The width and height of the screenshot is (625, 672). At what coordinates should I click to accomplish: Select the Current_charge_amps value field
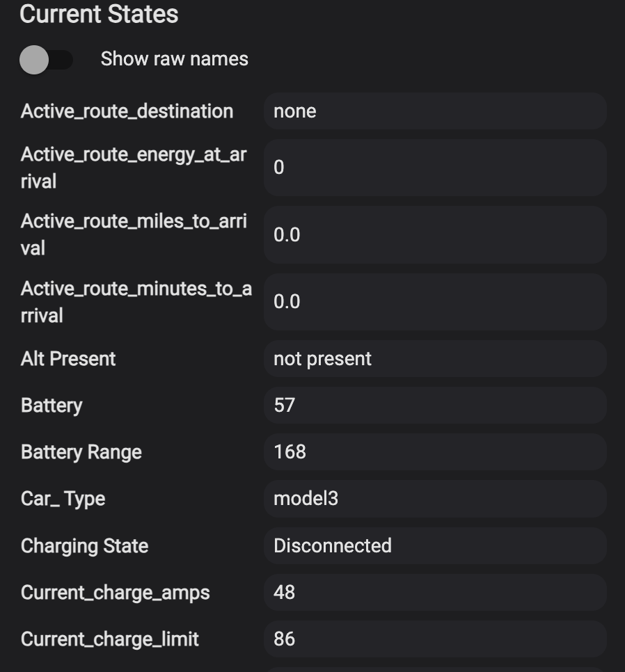coord(434,593)
